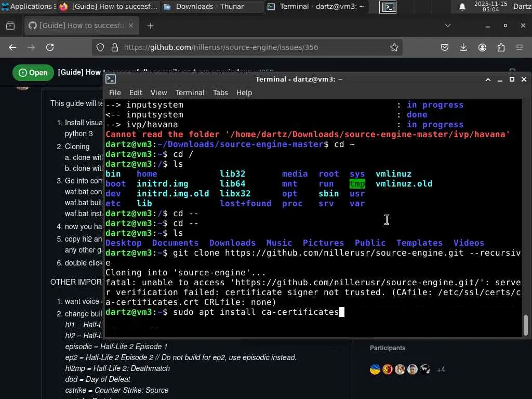Click the initrd.img.old entry in terminal
Image resolution: width=532 pixels, height=399 pixels.
pos(172,194)
